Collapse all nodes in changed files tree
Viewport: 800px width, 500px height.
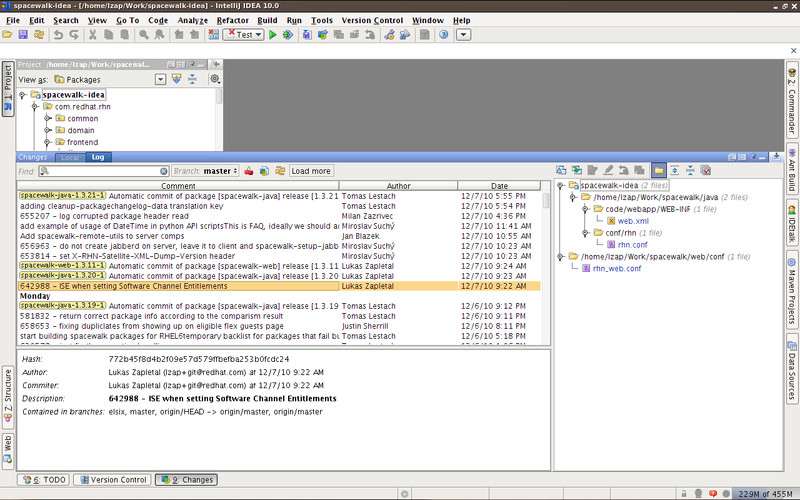point(690,170)
